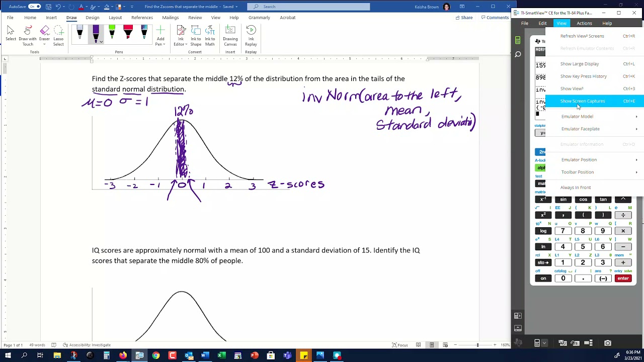Click the Undo button
The width and height of the screenshot is (644, 362).
tap(58, 7)
